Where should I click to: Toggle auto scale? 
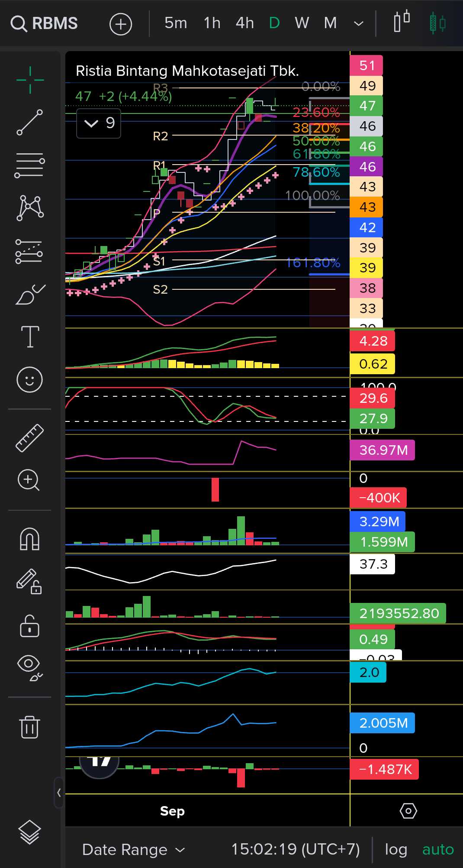[438, 849]
